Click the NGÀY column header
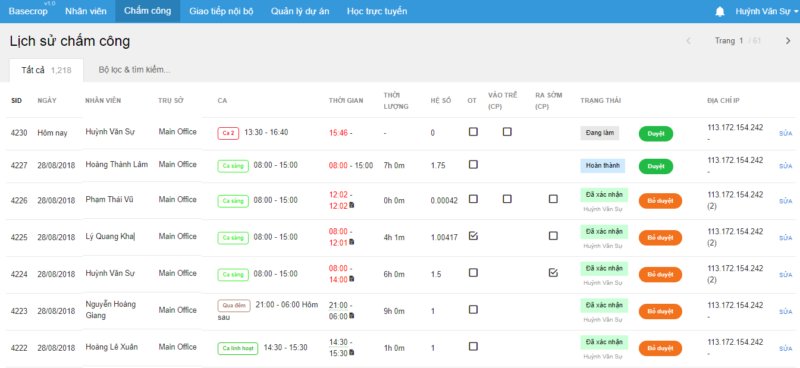The height and width of the screenshot is (368, 800). click(x=47, y=101)
